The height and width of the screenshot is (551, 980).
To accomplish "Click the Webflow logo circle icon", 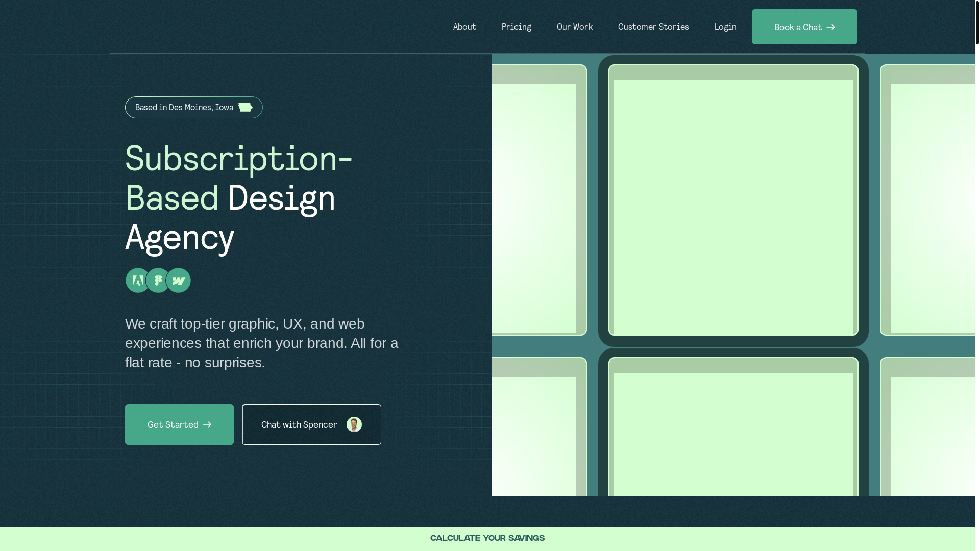I will point(178,280).
